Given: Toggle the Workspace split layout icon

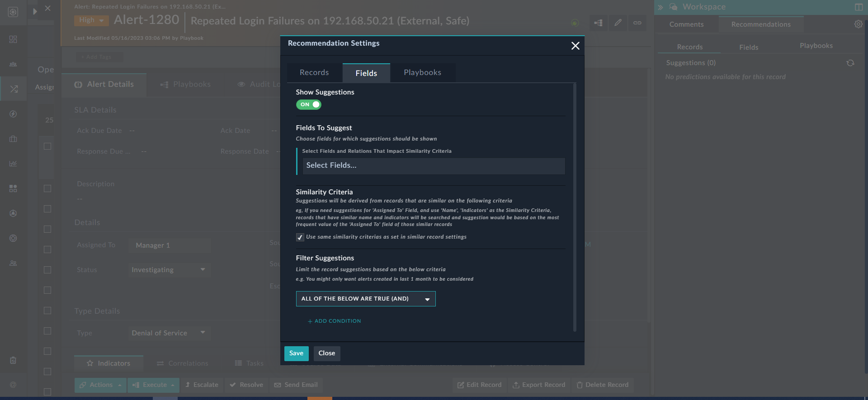Looking at the screenshot, I should (x=859, y=7).
